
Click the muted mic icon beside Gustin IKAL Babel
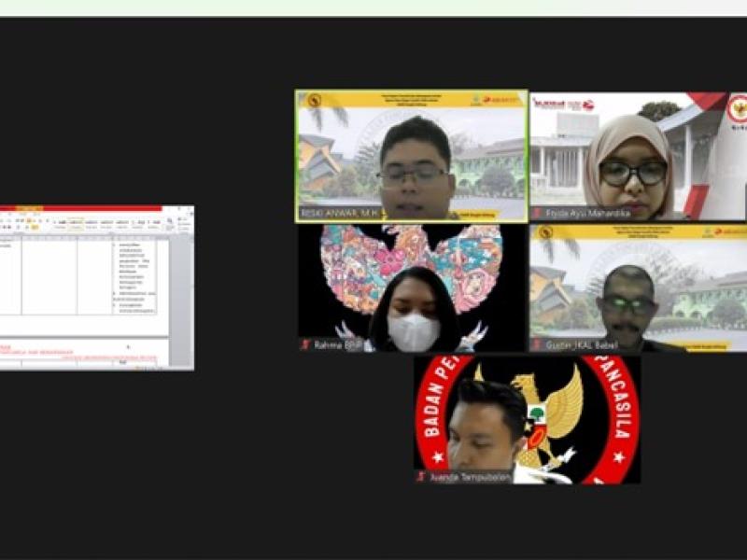538,344
